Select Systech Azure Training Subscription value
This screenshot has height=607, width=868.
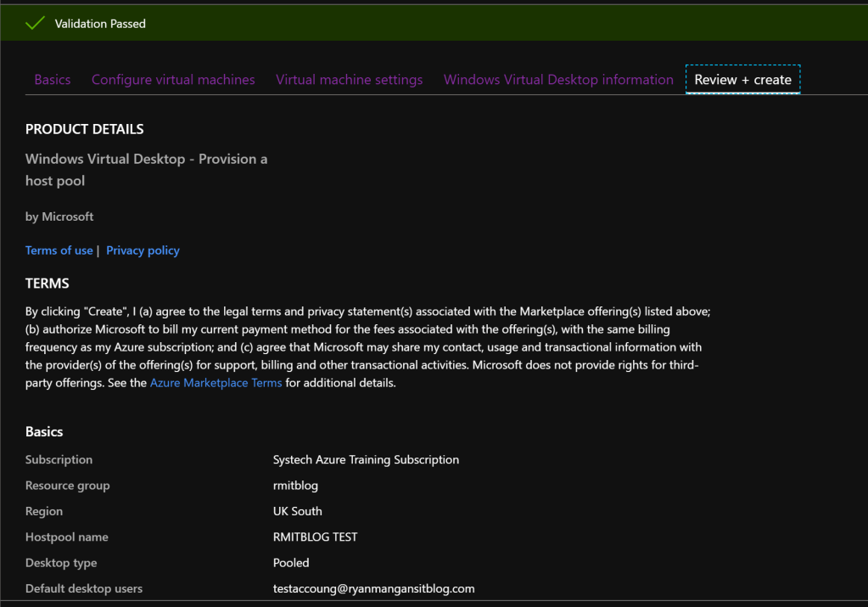pos(366,459)
